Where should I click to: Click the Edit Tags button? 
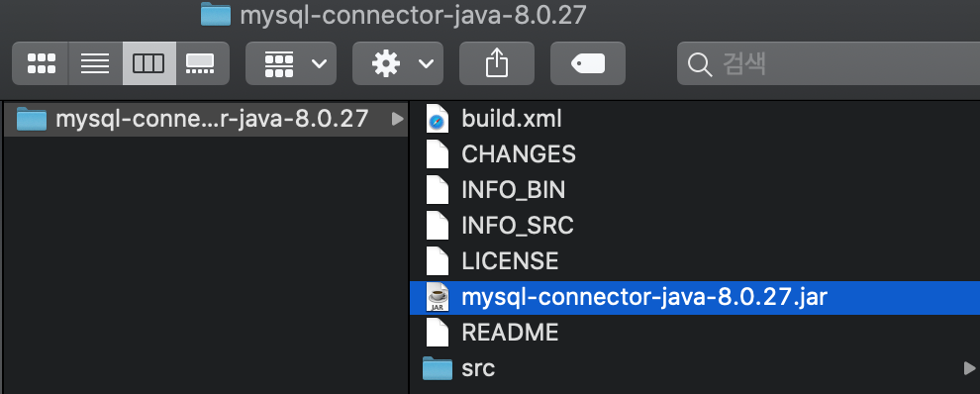[x=587, y=63]
